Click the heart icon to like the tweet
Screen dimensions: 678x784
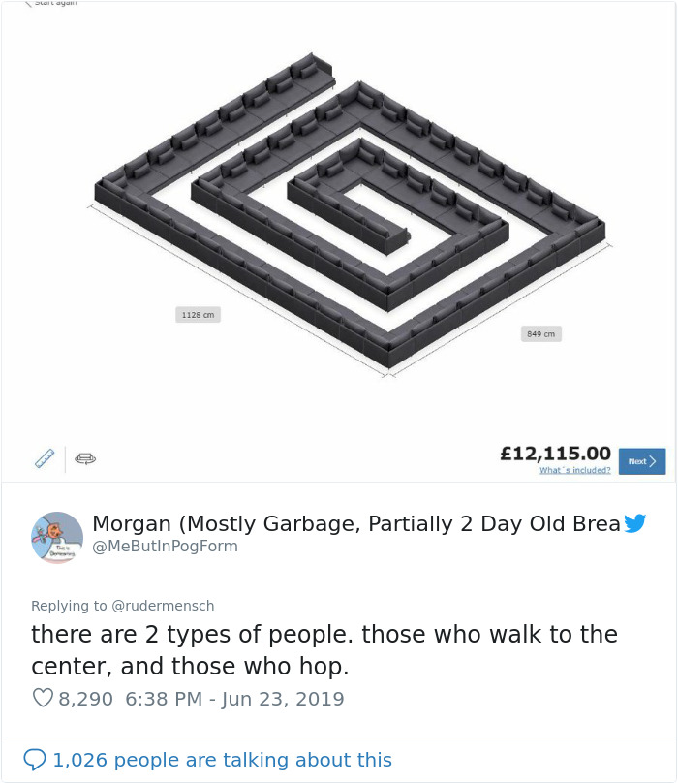click(x=43, y=698)
